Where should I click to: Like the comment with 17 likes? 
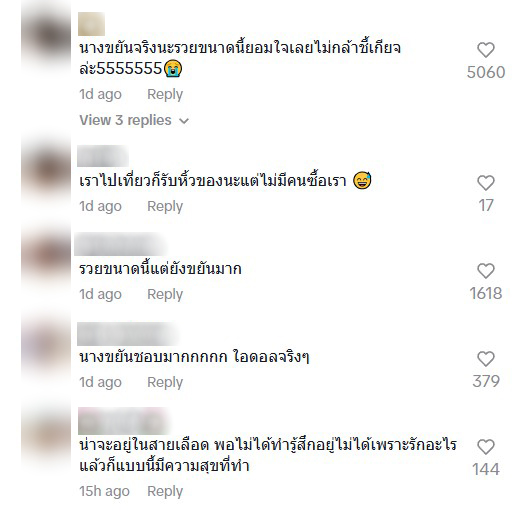point(486,183)
